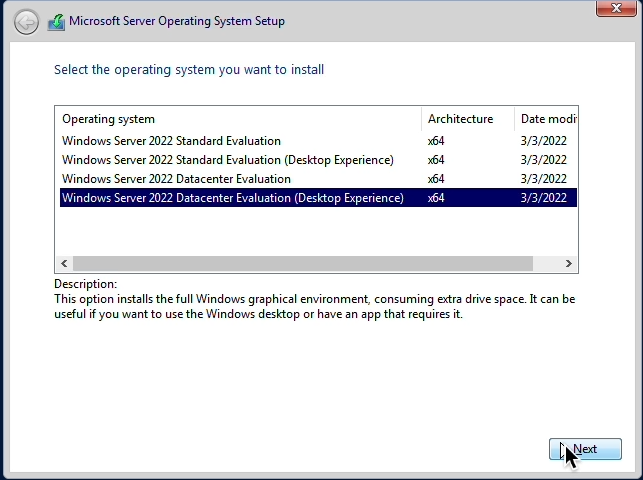Go back using the round arrow button
The image size is (643, 480).
26,22
